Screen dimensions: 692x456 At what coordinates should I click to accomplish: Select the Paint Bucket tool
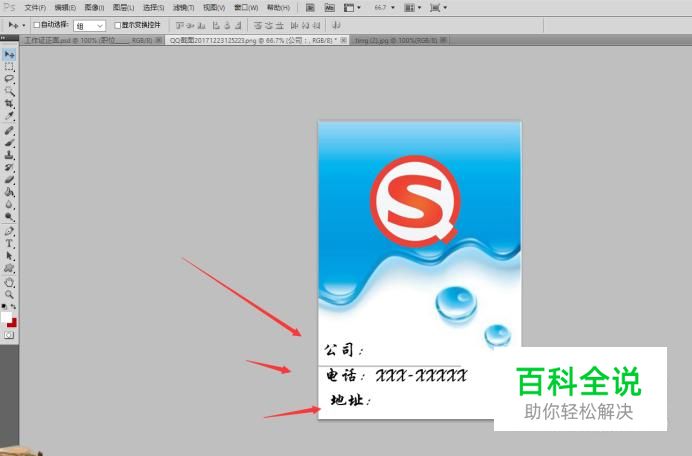point(9,192)
